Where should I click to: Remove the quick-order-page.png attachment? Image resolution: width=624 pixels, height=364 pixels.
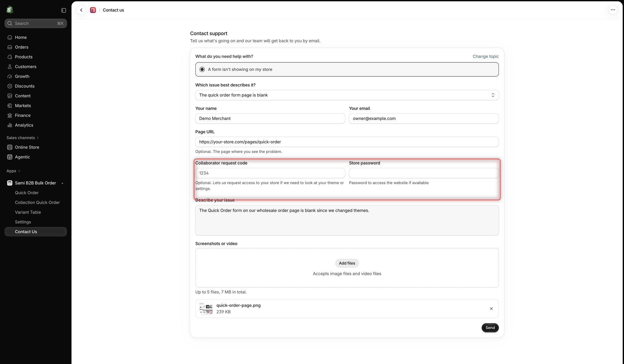(491, 308)
